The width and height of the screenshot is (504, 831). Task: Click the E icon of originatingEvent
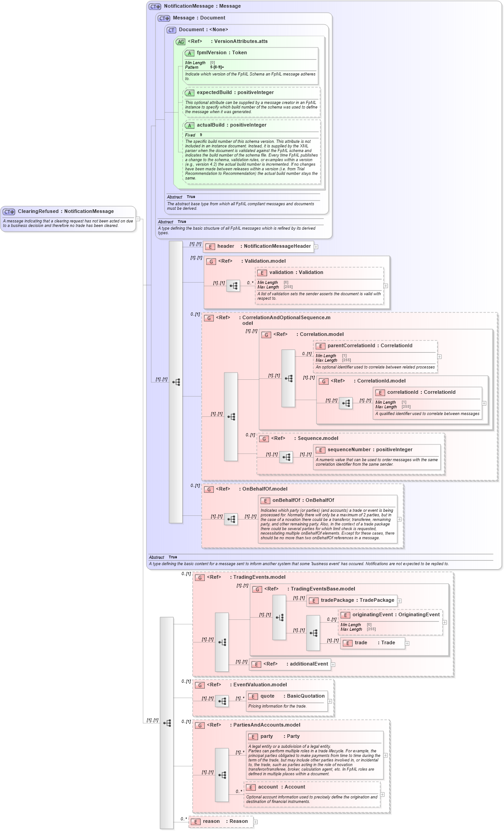click(345, 615)
